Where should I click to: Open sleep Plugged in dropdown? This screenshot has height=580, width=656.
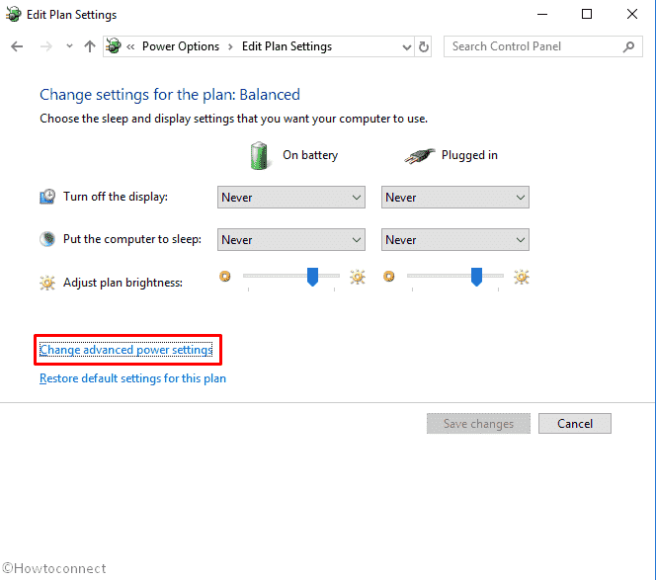point(455,240)
